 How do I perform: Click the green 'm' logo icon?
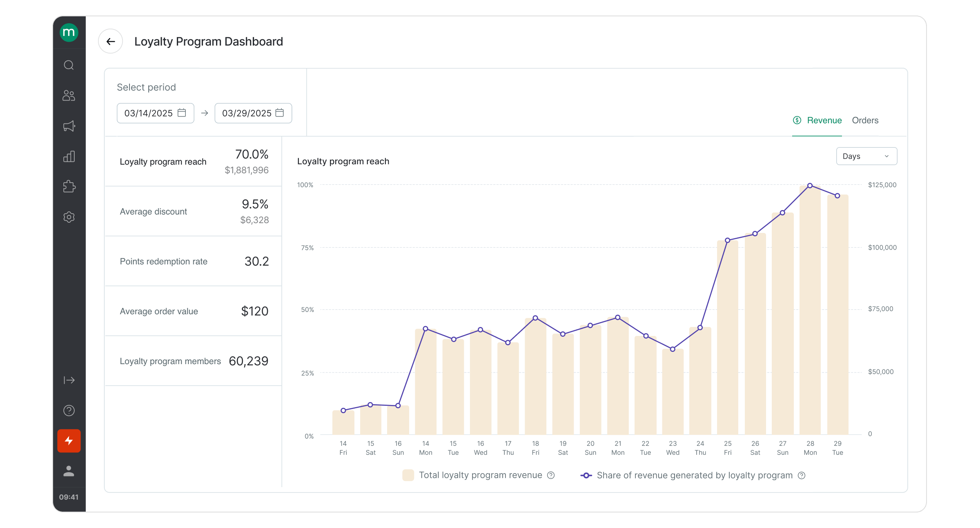[x=69, y=33]
